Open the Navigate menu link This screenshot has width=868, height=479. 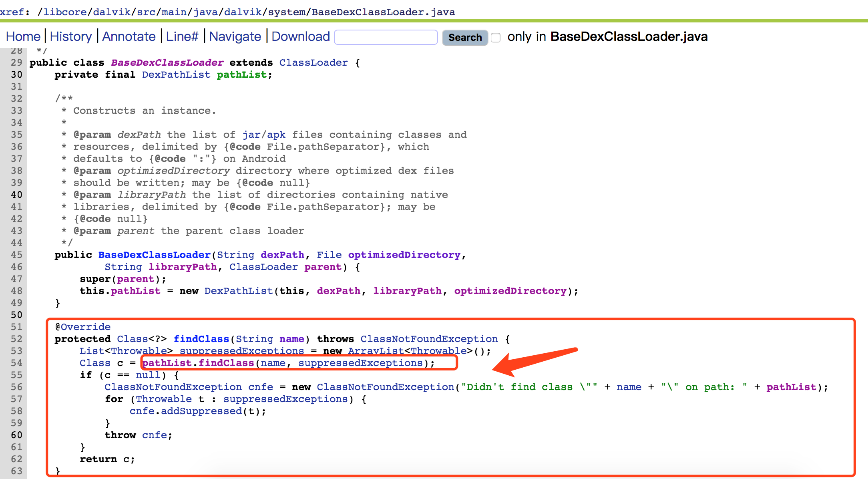(x=235, y=37)
